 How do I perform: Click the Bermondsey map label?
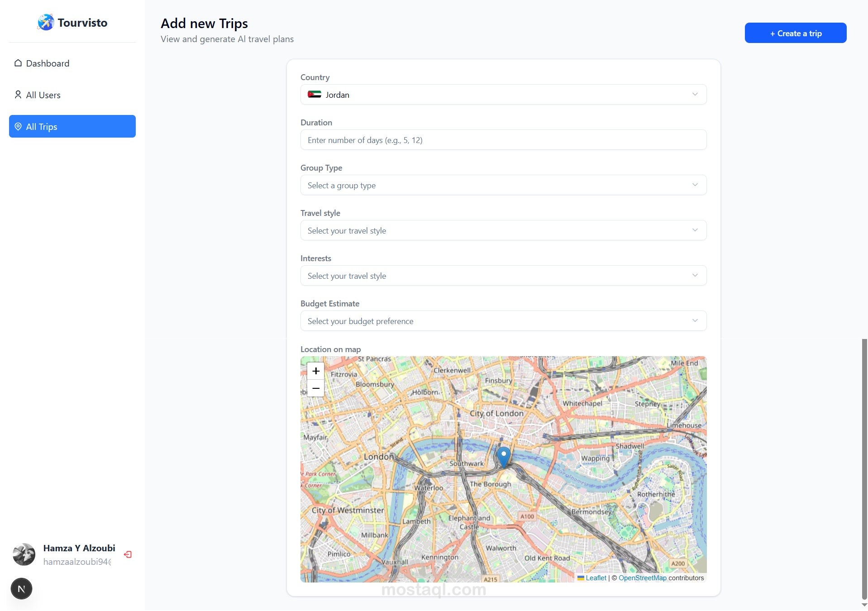click(591, 512)
